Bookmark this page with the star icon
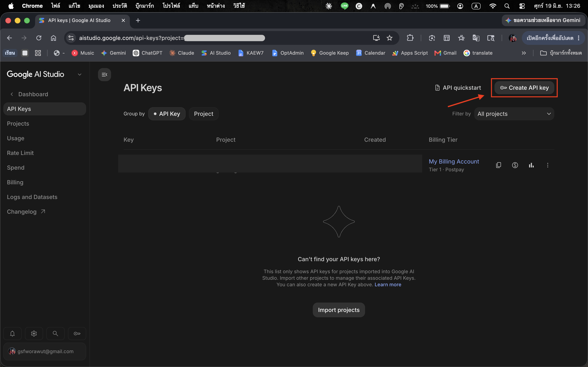The height and width of the screenshot is (367, 588). 390,38
